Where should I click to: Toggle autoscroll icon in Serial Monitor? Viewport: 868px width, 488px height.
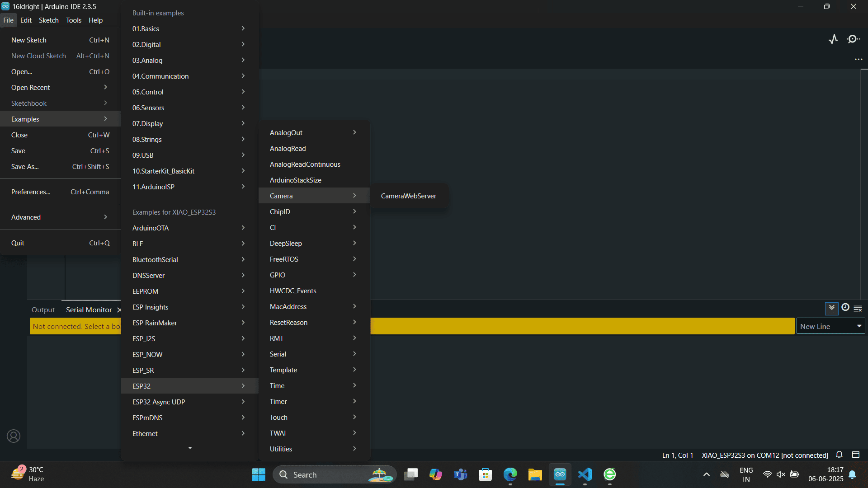click(x=831, y=308)
